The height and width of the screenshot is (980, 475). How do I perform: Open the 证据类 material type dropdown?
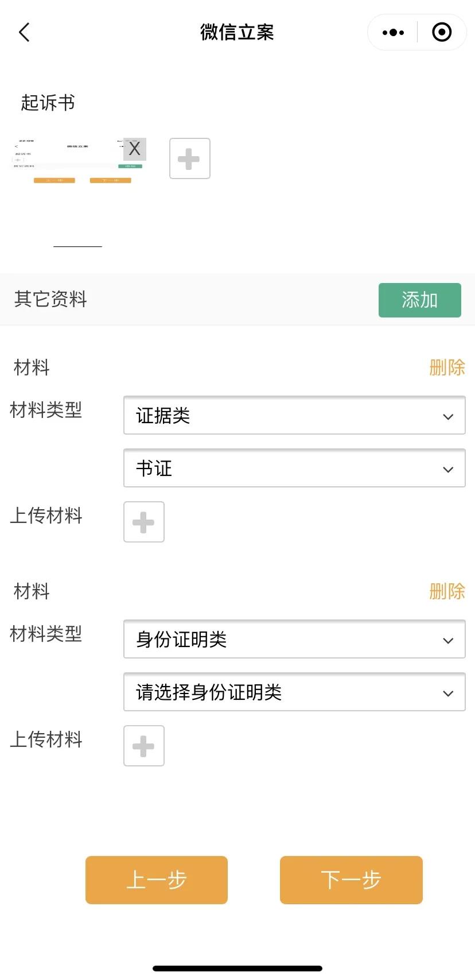coord(294,416)
